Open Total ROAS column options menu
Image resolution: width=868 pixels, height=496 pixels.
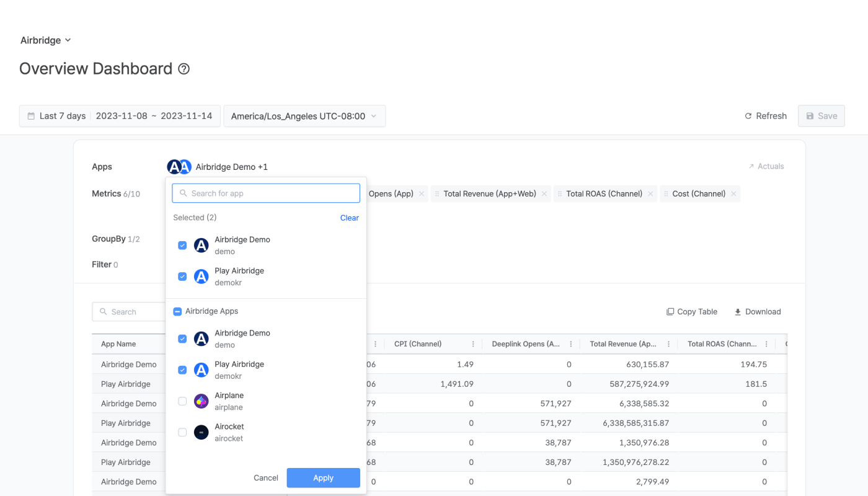(767, 344)
